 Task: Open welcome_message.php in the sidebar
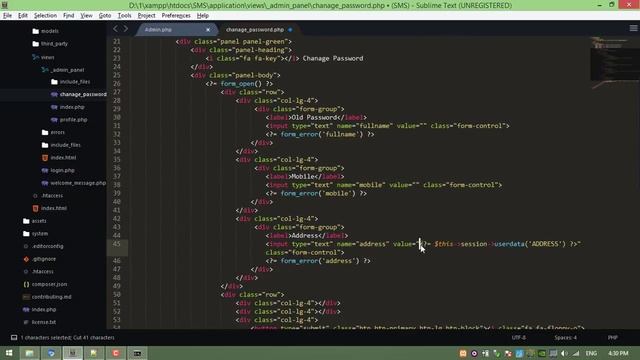click(78, 183)
